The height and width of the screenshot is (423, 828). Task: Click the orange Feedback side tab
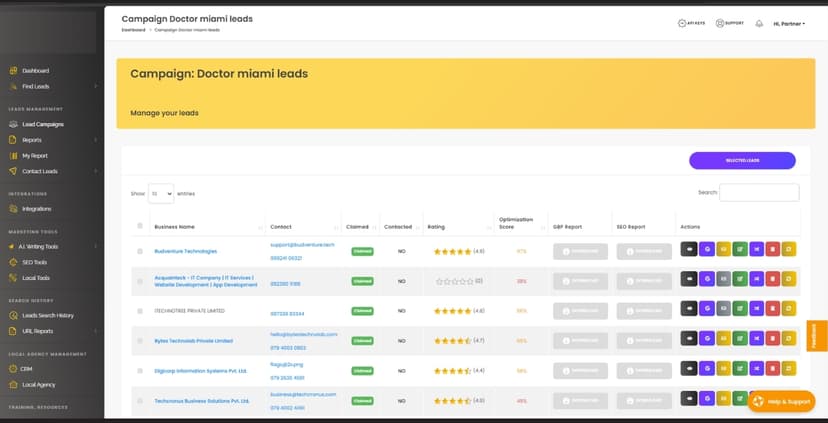817,335
